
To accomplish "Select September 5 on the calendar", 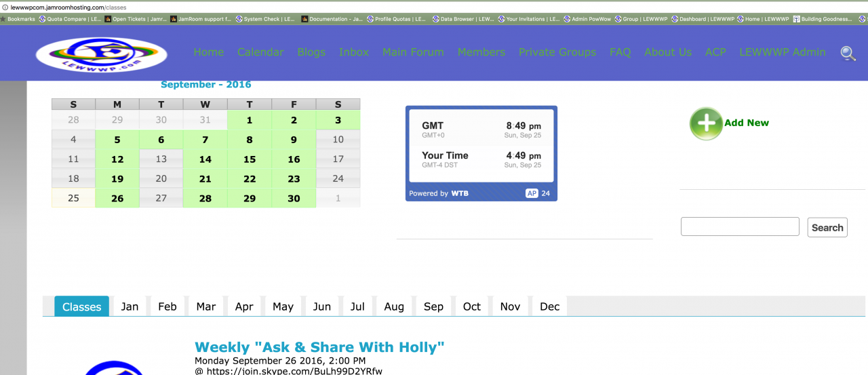I will (x=117, y=140).
